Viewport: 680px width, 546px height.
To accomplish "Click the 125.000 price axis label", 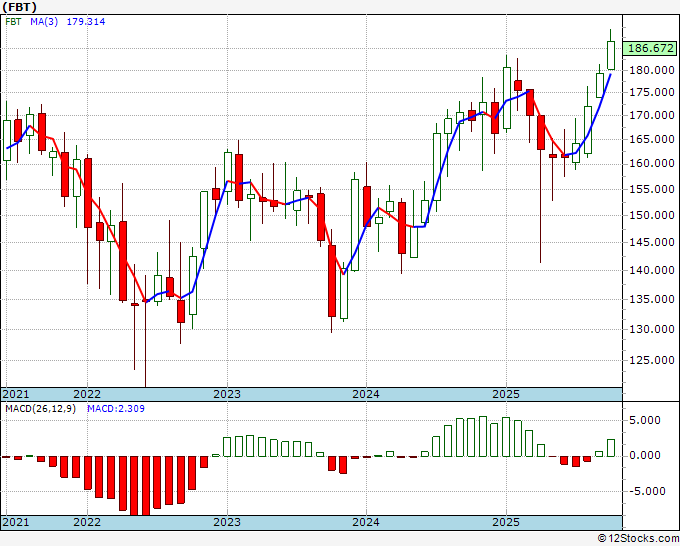I will (x=652, y=360).
